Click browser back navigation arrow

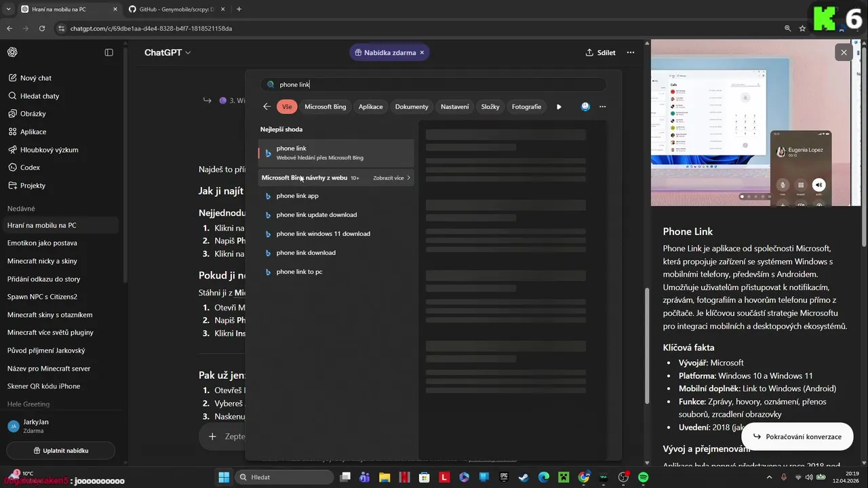click(x=9, y=28)
